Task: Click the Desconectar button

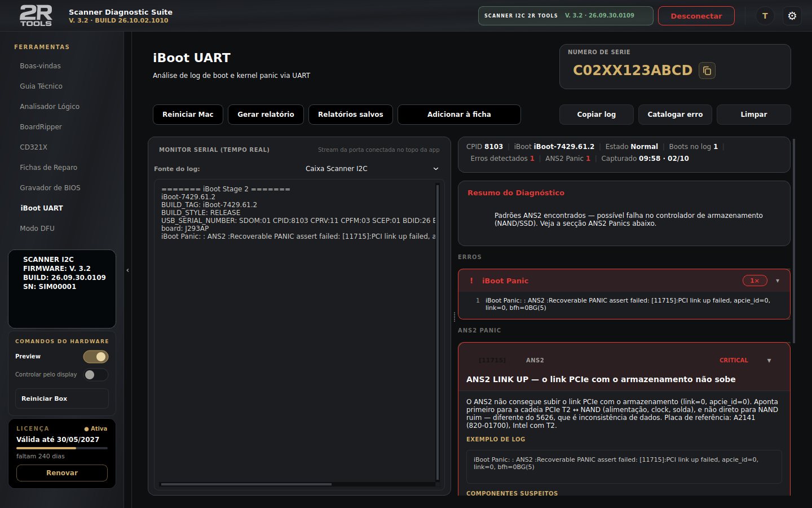Action: pos(696,16)
